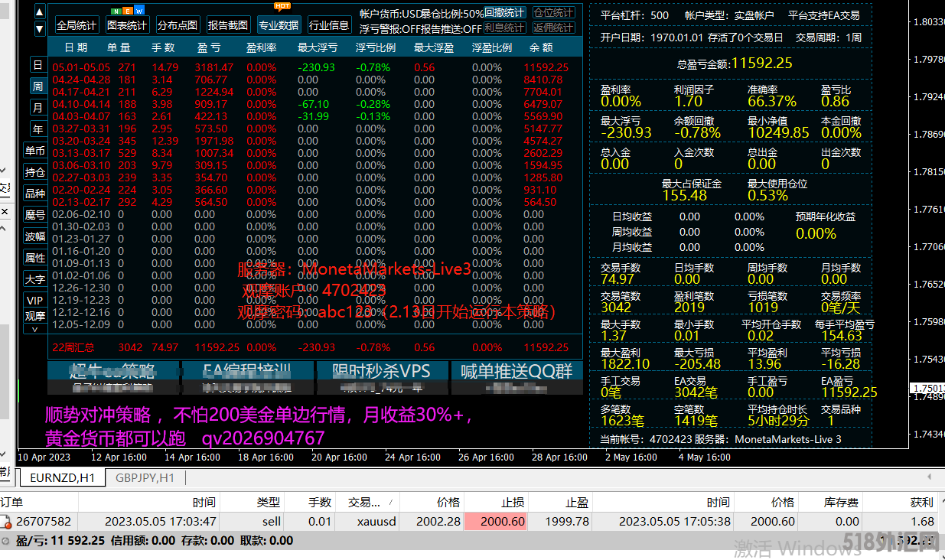
Task: Click the 日期 table column header
Action: (x=76, y=47)
